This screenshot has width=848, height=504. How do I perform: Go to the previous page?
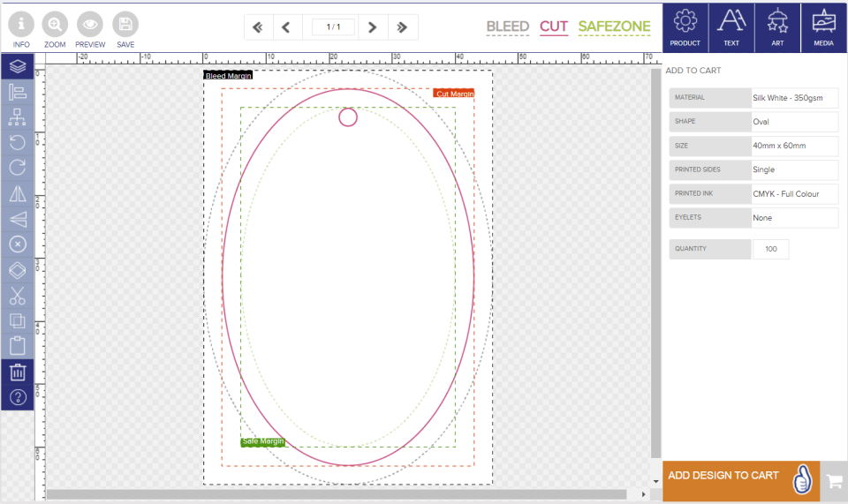[286, 27]
